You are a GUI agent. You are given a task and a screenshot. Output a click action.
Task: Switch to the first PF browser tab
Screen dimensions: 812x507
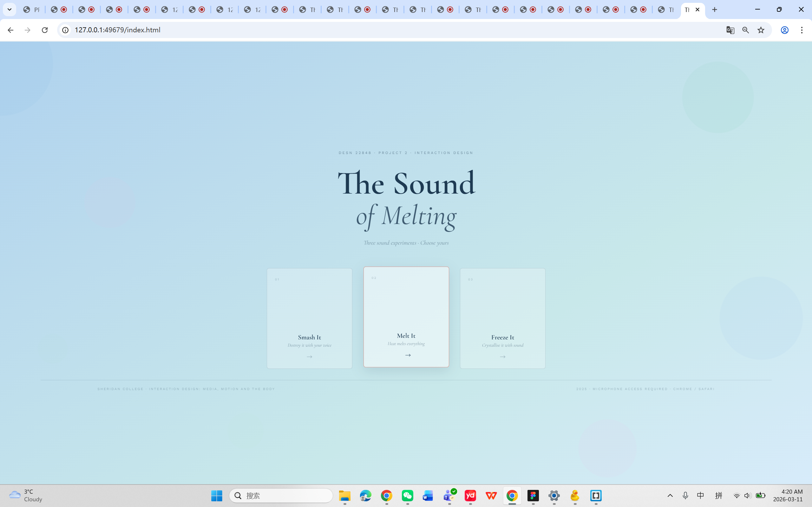[x=32, y=10]
